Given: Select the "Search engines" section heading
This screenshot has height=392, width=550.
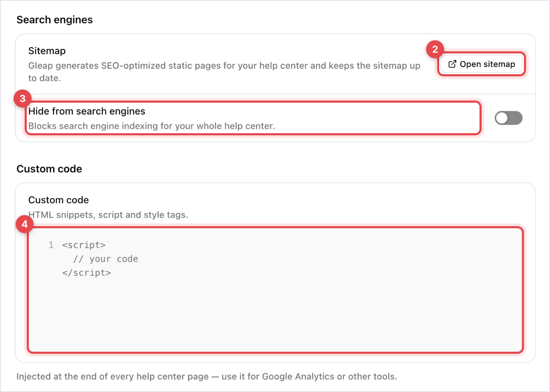Looking at the screenshot, I should point(54,20).
